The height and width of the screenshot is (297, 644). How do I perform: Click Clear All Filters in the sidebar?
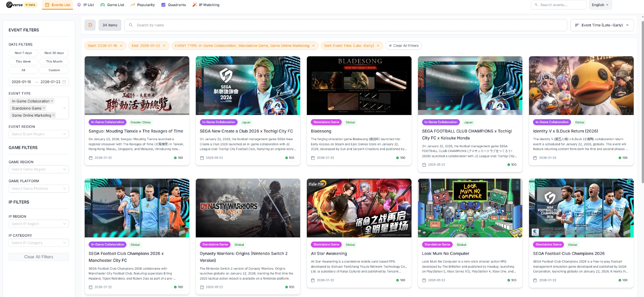click(x=39, y=257)
